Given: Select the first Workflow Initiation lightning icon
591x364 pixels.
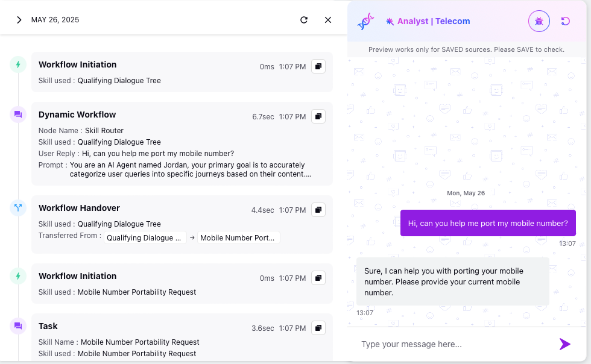Looking at the screenshot, I should 18,64.
